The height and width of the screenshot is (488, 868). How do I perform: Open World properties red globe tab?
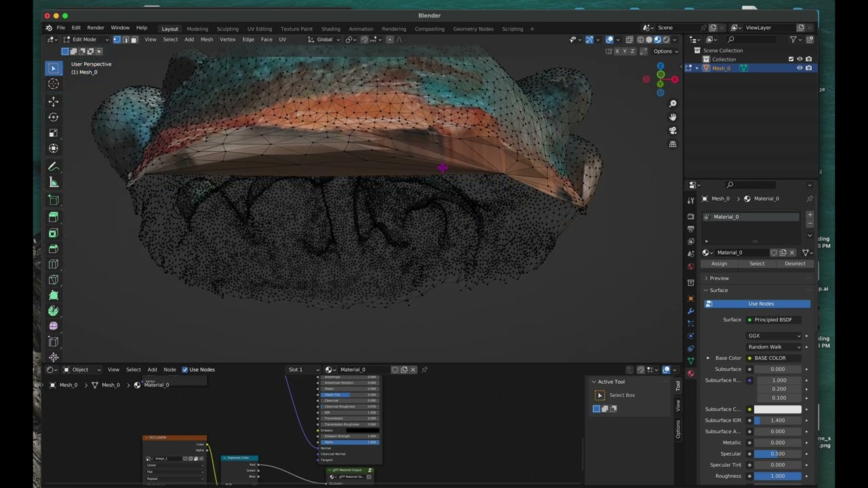691,266
